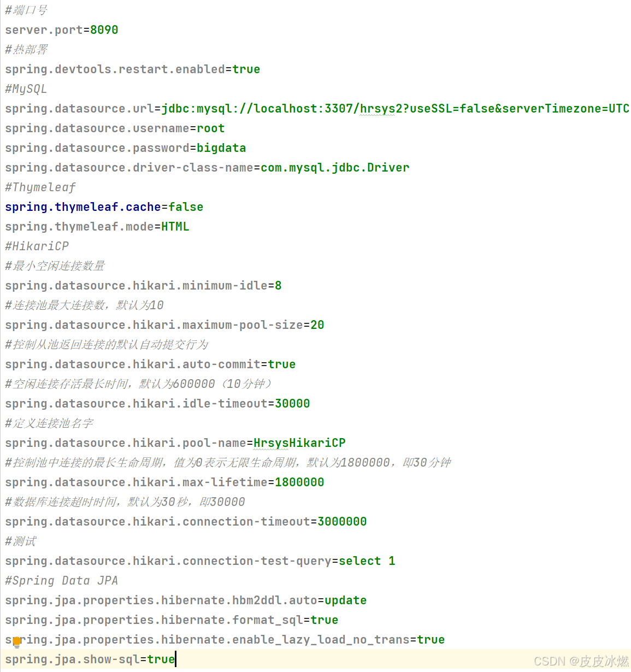Click spring.thymeleaf.mode=HTML line

pyautogui.click(x=97, y=227)
